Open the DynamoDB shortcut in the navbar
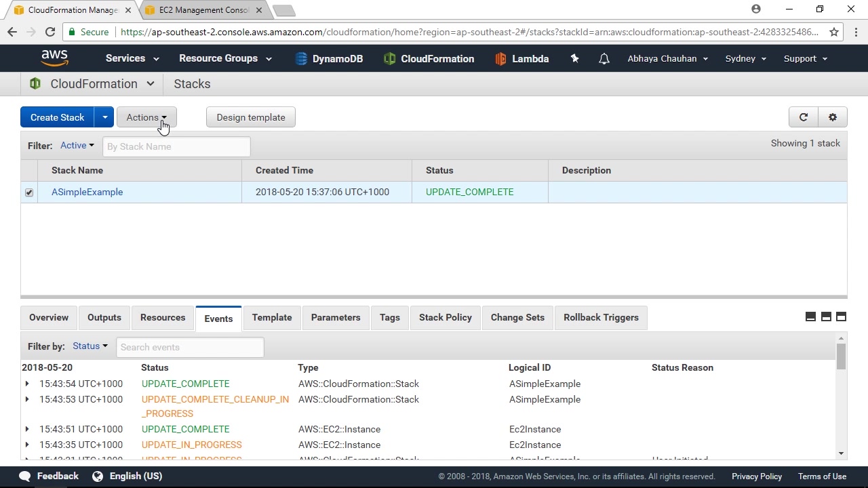 (329, 59)
